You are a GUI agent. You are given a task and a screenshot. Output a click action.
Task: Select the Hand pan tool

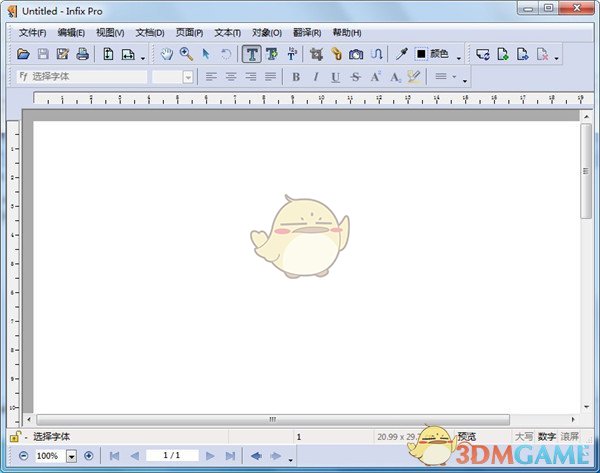coord(167,54)
